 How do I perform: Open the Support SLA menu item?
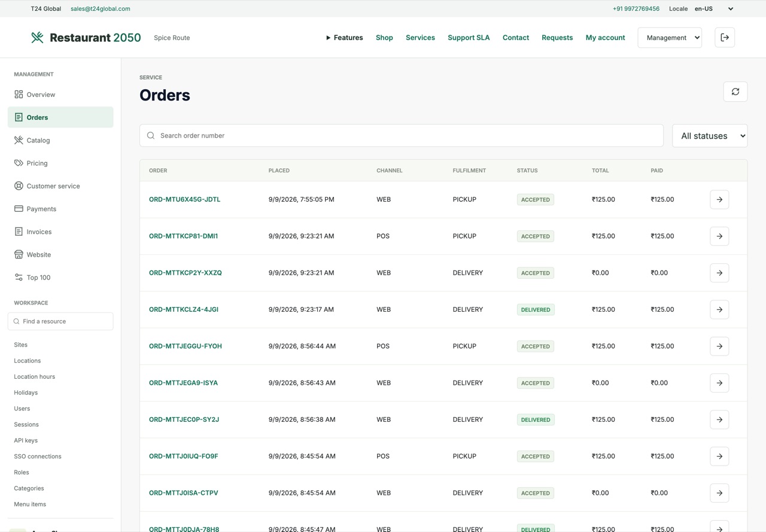(x=469, y=38)
